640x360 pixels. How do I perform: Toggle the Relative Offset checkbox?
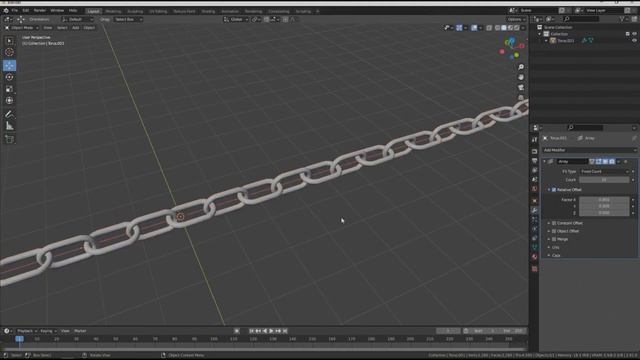tap(554, 190)
